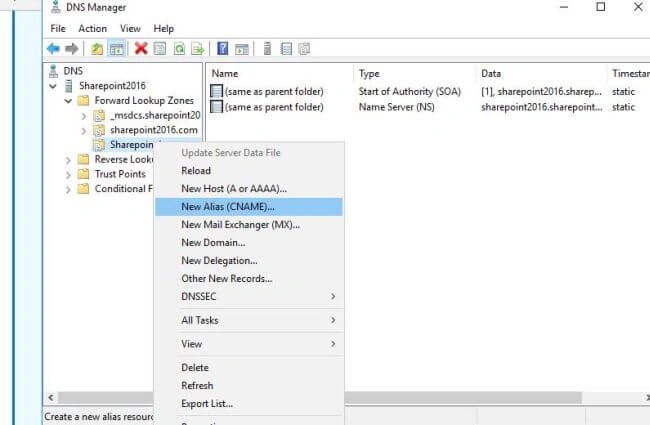Click the New Server toolbar icon
The height and width of the screenshot is (425, 650).
[267, 49]
